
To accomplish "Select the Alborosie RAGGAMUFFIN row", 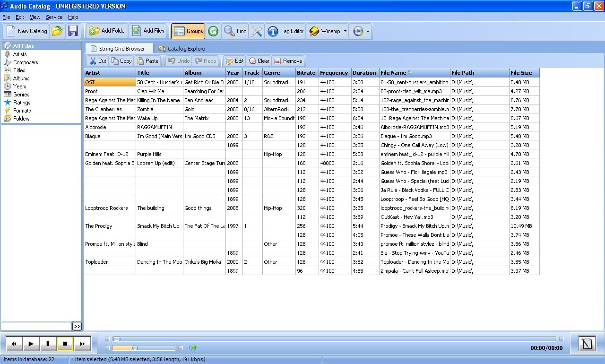I will (109, 127).
